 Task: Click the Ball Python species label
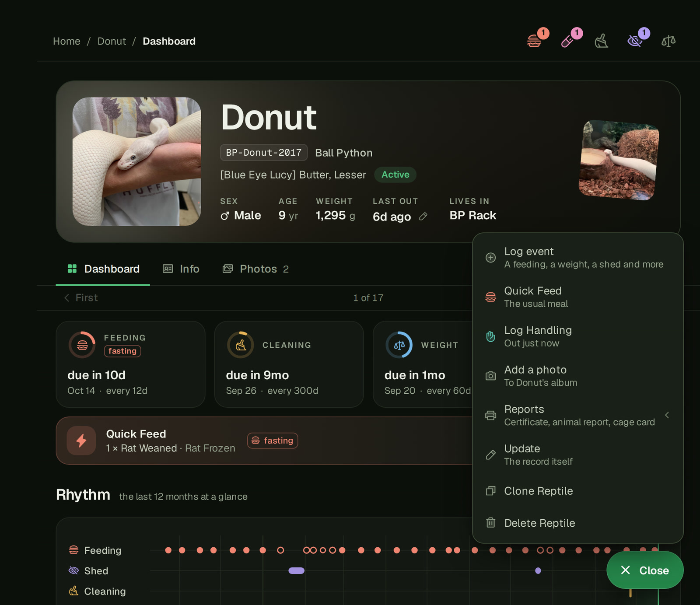click(x=344, y=153)
